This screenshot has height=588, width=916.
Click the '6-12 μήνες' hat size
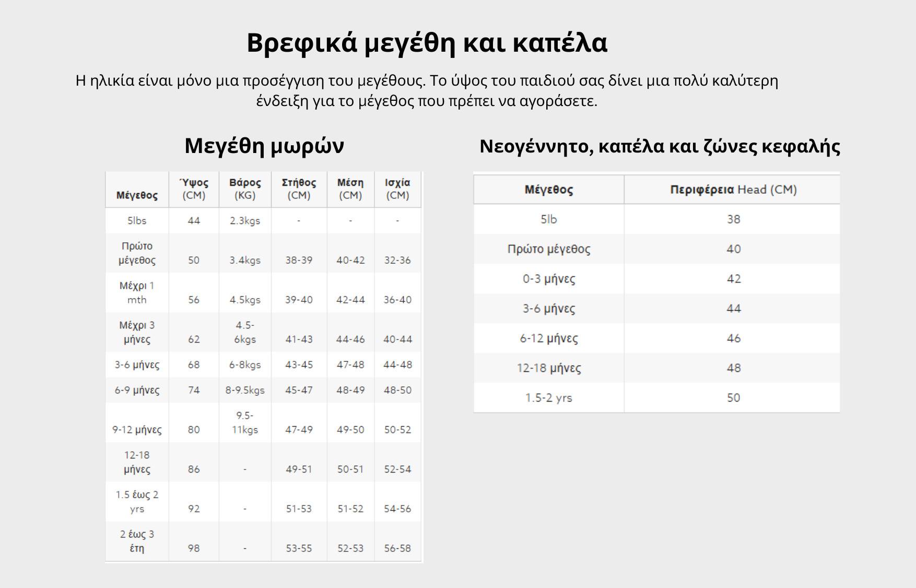coord(549,338)
